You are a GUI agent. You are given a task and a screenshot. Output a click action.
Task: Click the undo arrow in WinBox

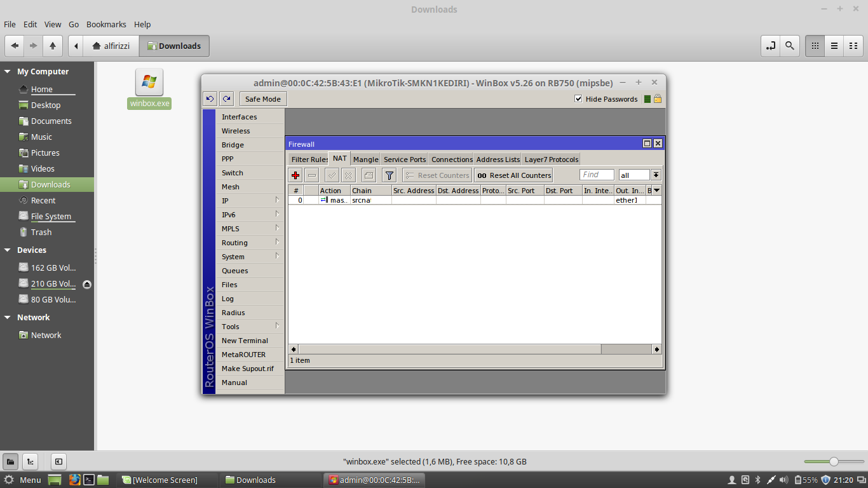210,98
